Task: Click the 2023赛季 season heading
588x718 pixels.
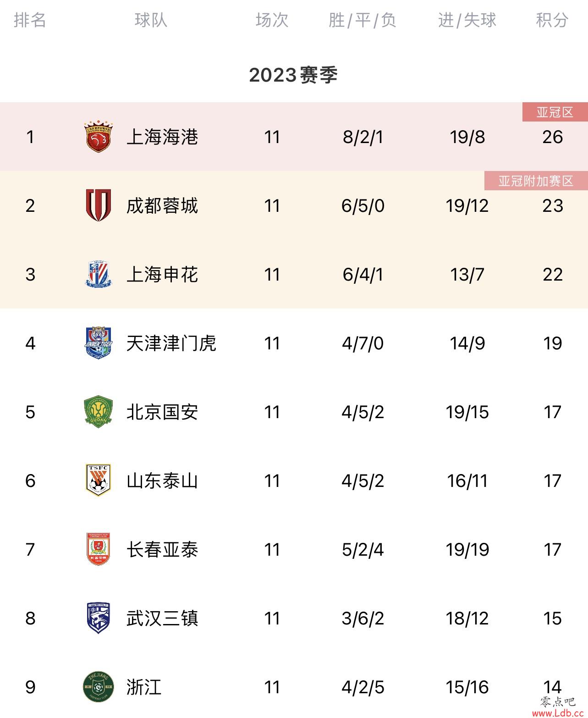Action: pos(293,75)
